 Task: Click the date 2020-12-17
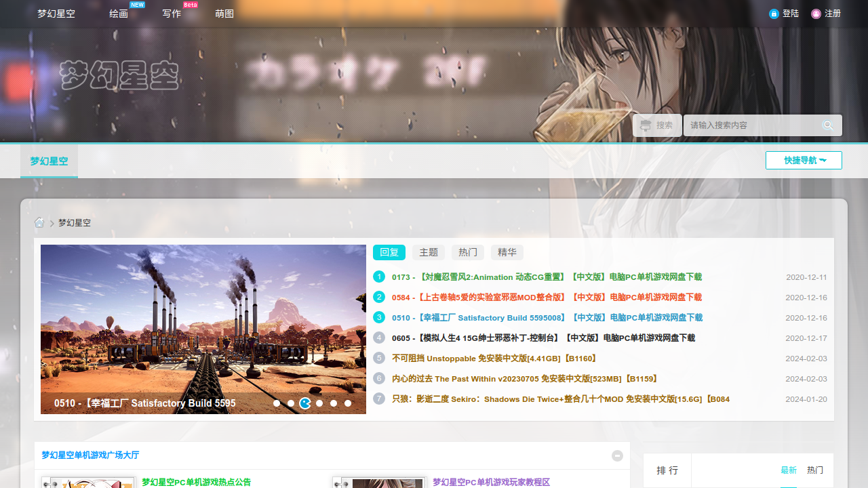(x=806, y=338)
